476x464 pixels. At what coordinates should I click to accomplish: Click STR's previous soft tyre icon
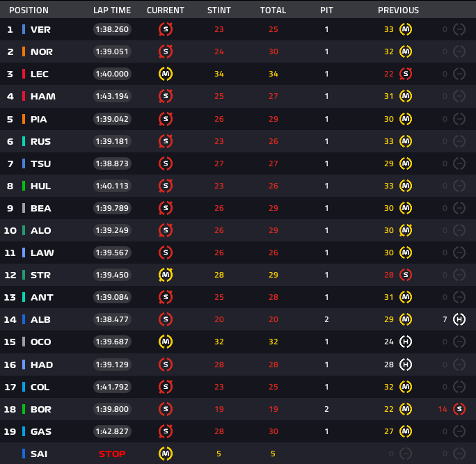tap(406, 275)
